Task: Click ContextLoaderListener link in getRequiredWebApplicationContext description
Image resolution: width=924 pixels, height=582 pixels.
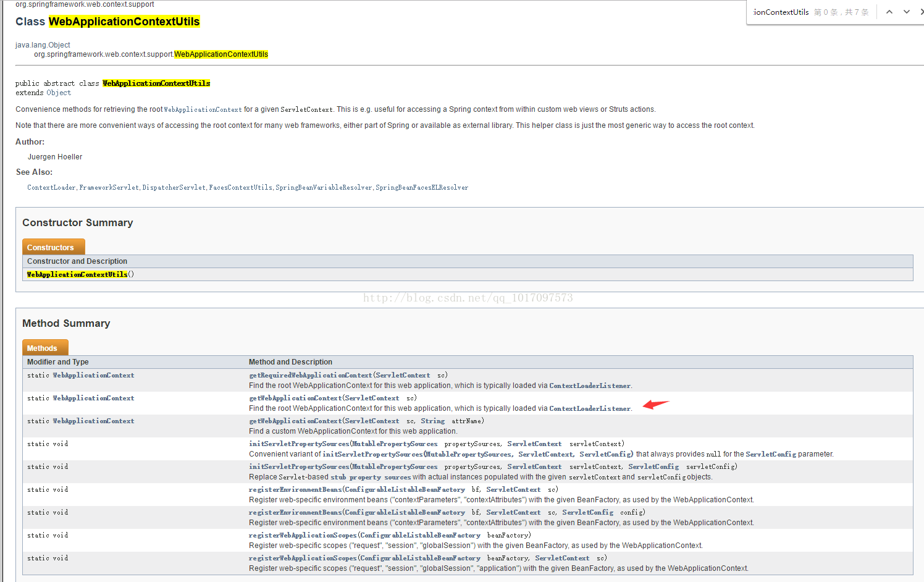Action: pyautogui.click(x=590, y=386)
